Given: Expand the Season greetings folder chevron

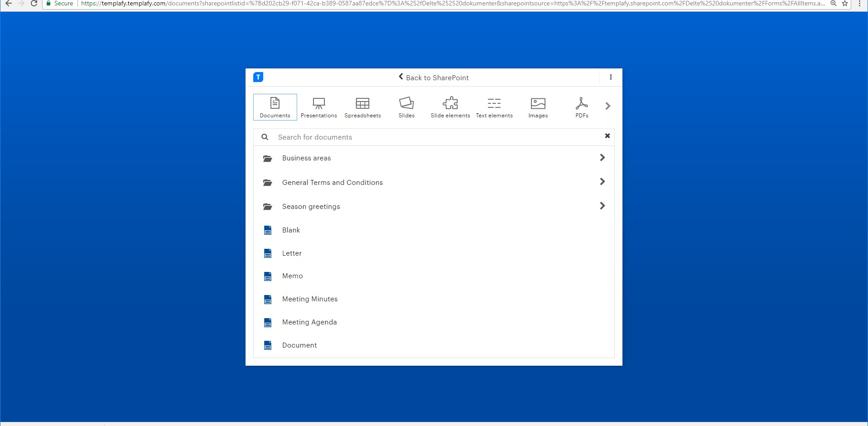Looking at the screenshot, I should tap(602, 206).
